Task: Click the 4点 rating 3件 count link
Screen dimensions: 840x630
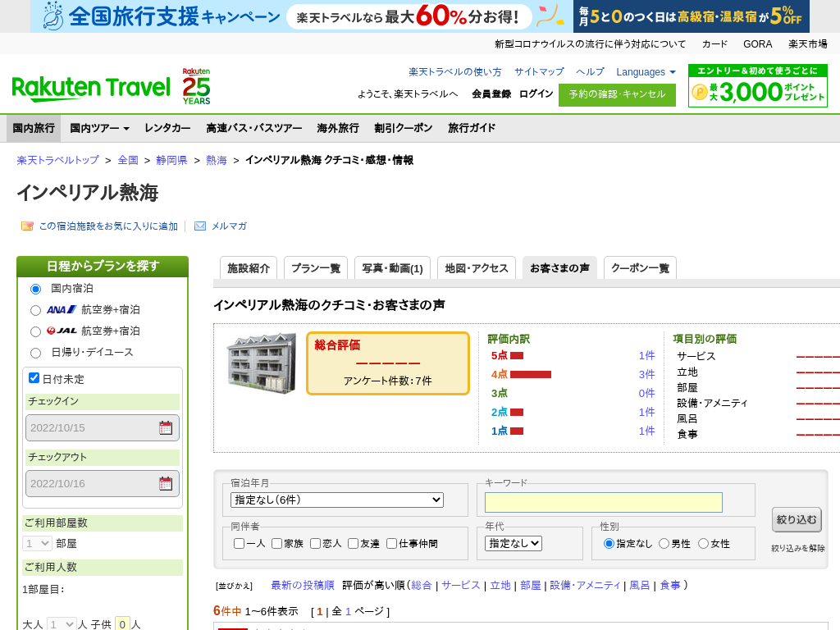Action: 646,374
